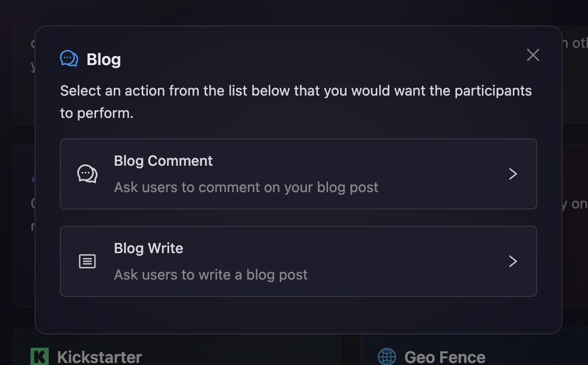Click the Blog heading in the dialog
This screenshot has width=588, height=365.
[x=104, y=59]
